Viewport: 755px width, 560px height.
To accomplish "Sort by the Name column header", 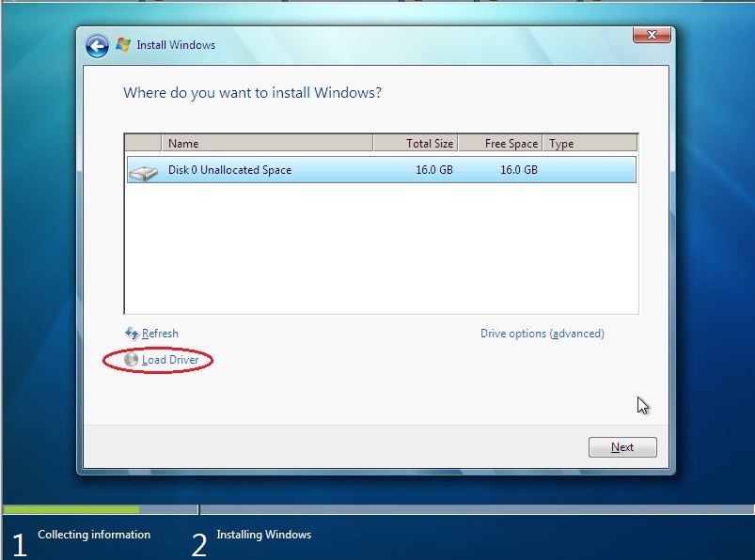I will (267, 144).
